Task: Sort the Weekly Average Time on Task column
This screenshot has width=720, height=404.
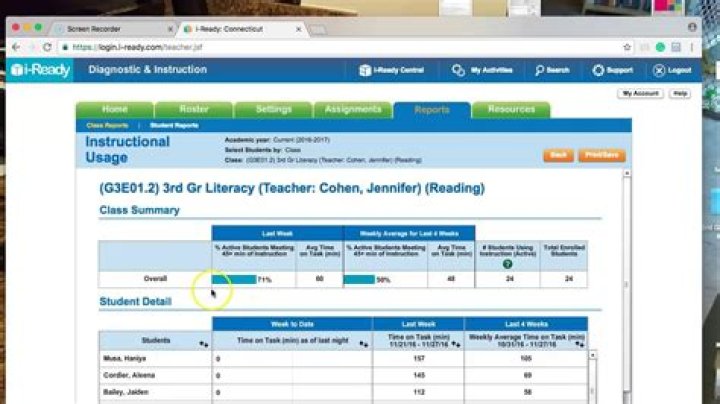Action: point(579,344)
